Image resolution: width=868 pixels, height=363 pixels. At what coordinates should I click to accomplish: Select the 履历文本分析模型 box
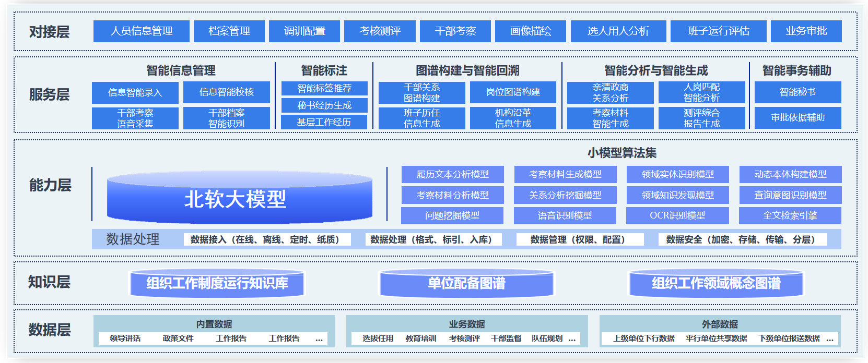[453, 174]
